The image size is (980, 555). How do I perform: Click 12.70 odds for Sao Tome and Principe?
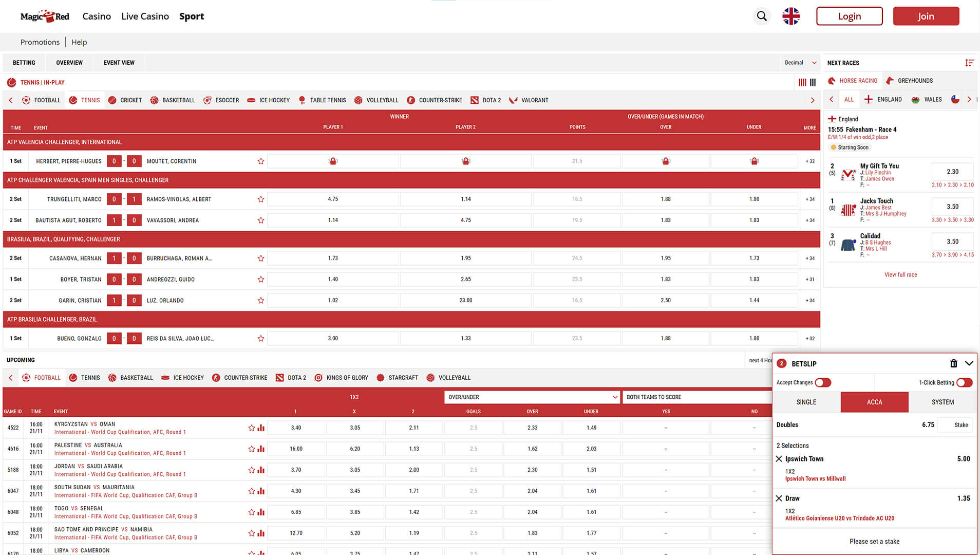[296, 533]
